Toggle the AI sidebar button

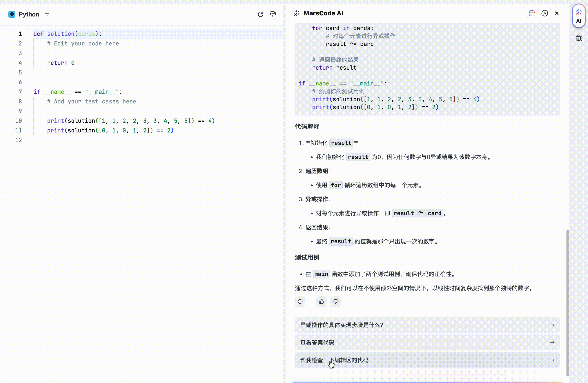579,16
